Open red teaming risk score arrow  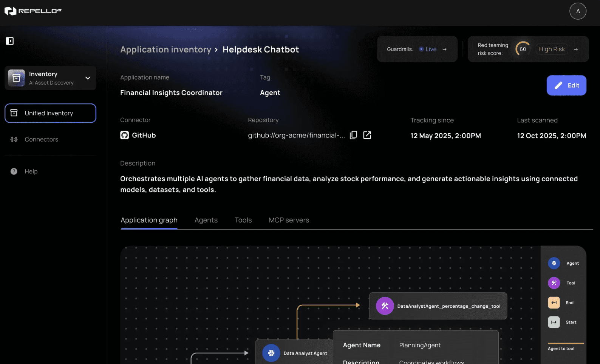[576, 49]
